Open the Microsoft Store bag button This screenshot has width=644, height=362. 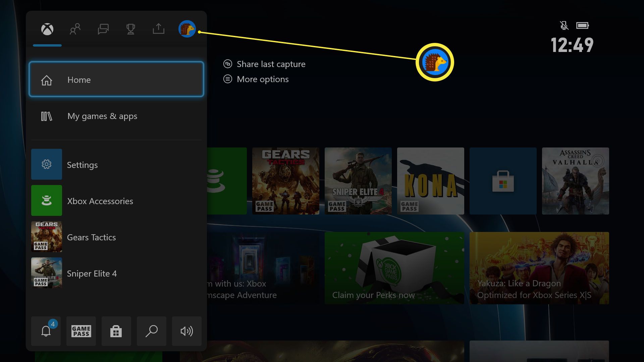click(116, 331)
